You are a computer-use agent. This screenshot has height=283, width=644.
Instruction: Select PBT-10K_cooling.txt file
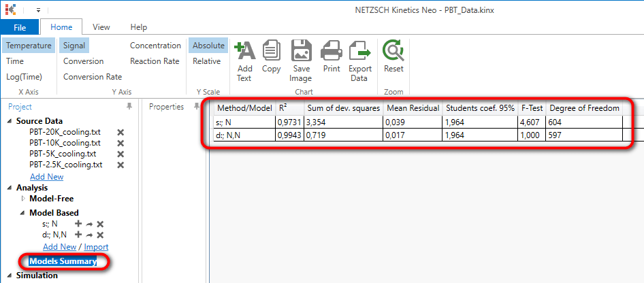(65, 143)
